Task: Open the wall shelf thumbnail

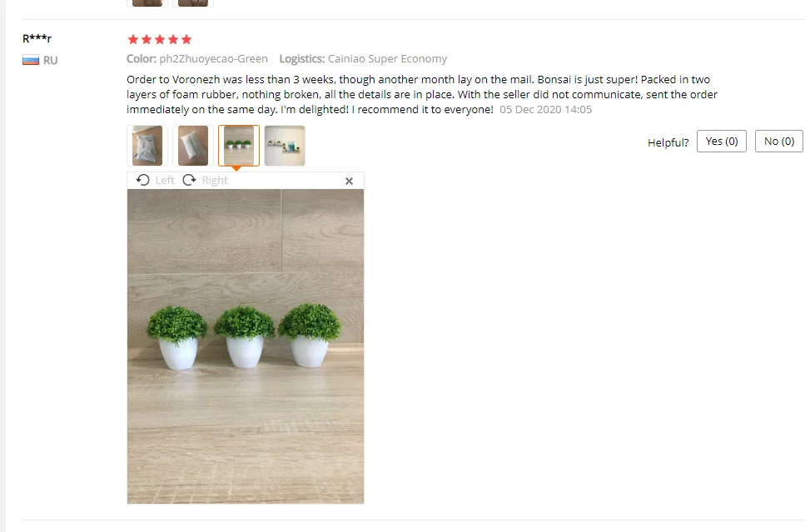Action: pos(285,146)
